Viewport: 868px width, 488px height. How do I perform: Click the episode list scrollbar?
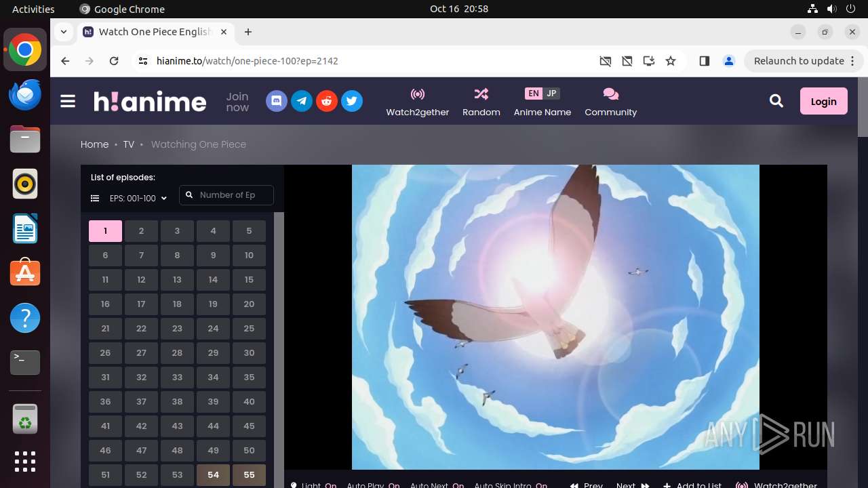(x=279, y=350)
